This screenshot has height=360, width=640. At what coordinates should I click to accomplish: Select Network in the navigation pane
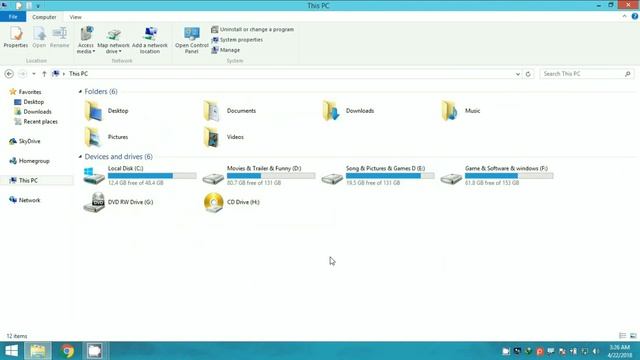[x=25, y=200]
